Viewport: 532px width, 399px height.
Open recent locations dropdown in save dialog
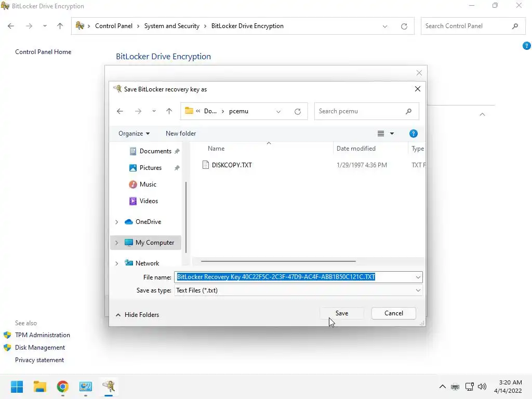click(154, 111)
